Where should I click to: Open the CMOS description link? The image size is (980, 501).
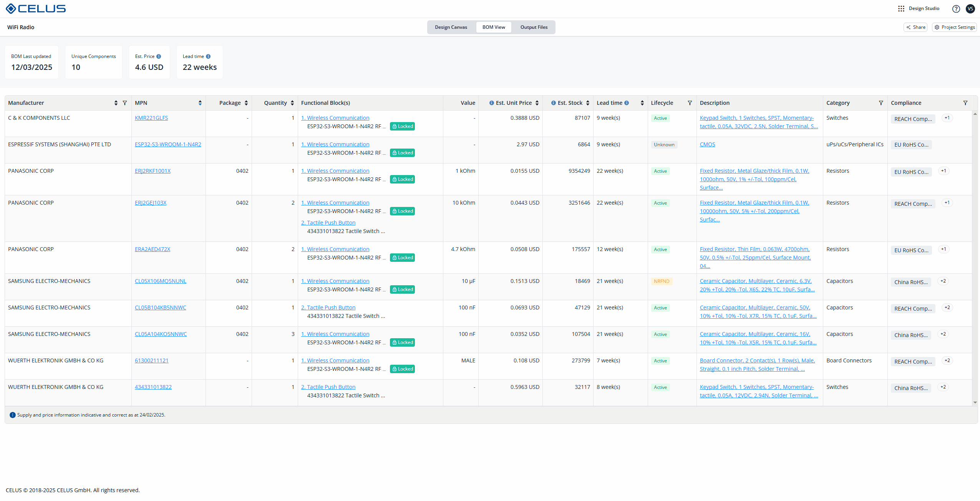707,144
